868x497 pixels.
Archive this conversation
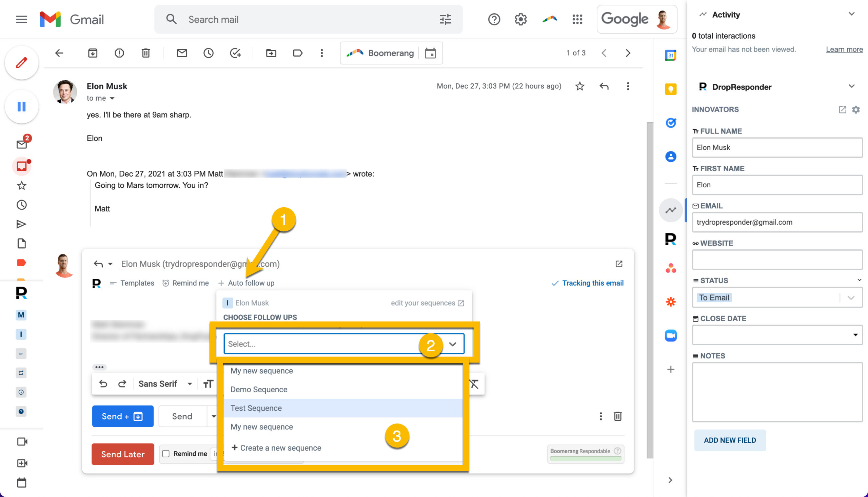[x=93, y=53]
